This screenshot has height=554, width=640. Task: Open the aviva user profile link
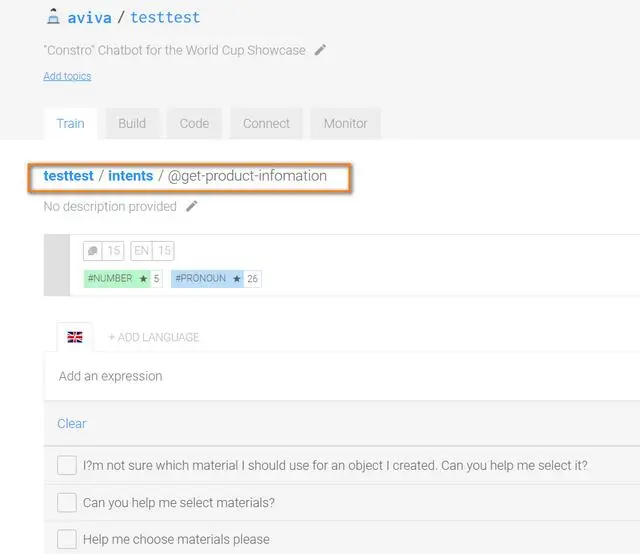click(89, 18)
